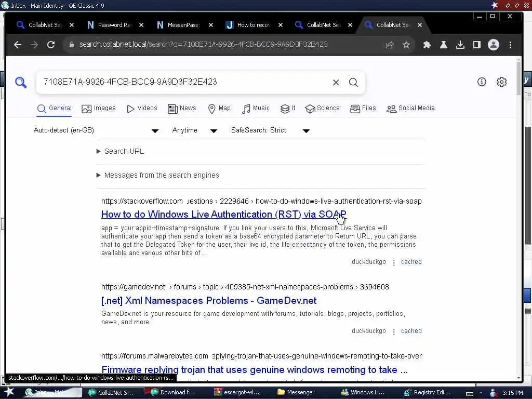Switch to the Music category tab

[256, 108]
